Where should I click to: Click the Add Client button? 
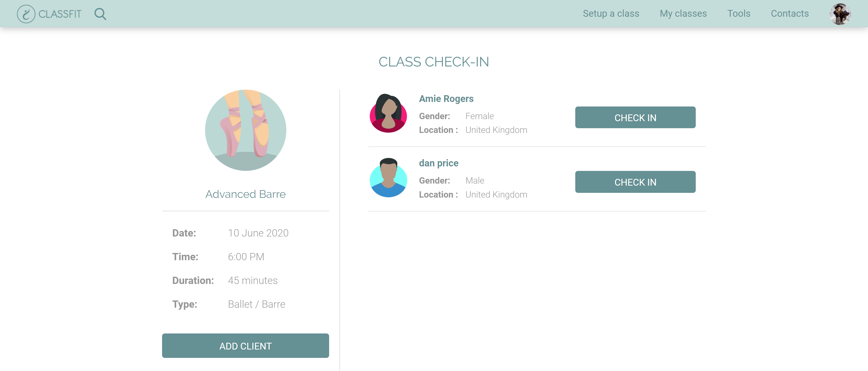245,346
